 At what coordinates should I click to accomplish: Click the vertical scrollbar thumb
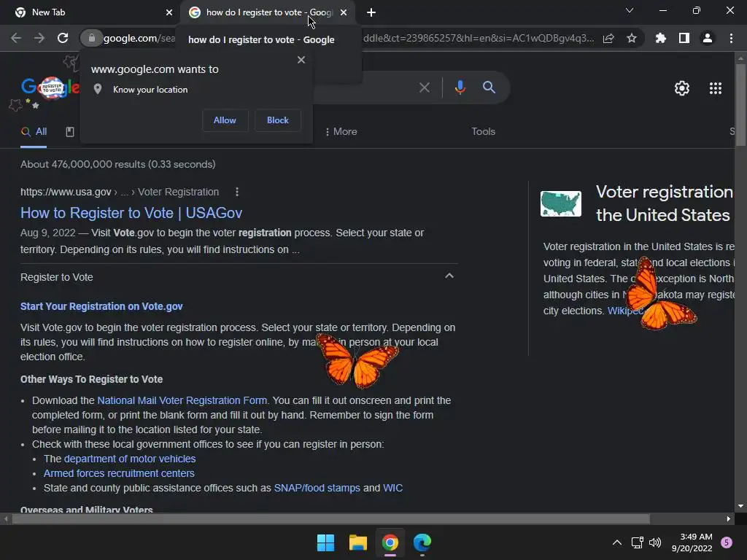[740, 105]
